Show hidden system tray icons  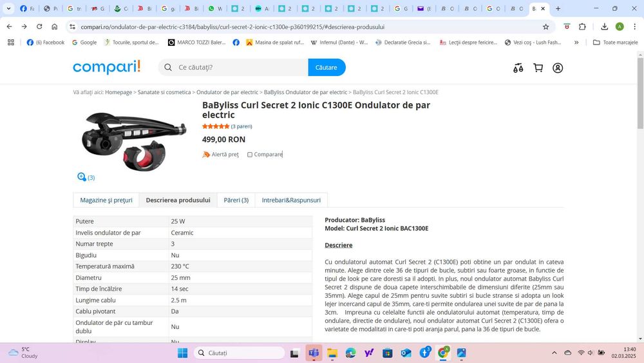[554, 353]
